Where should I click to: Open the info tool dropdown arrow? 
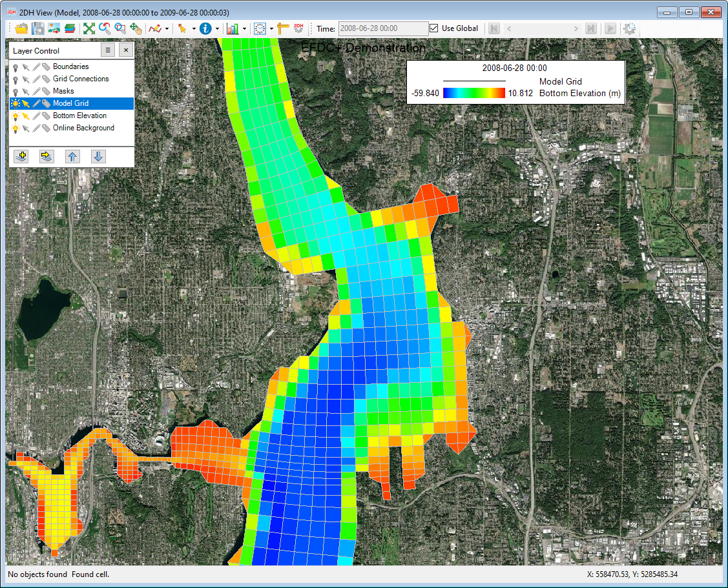click(217, 28)
